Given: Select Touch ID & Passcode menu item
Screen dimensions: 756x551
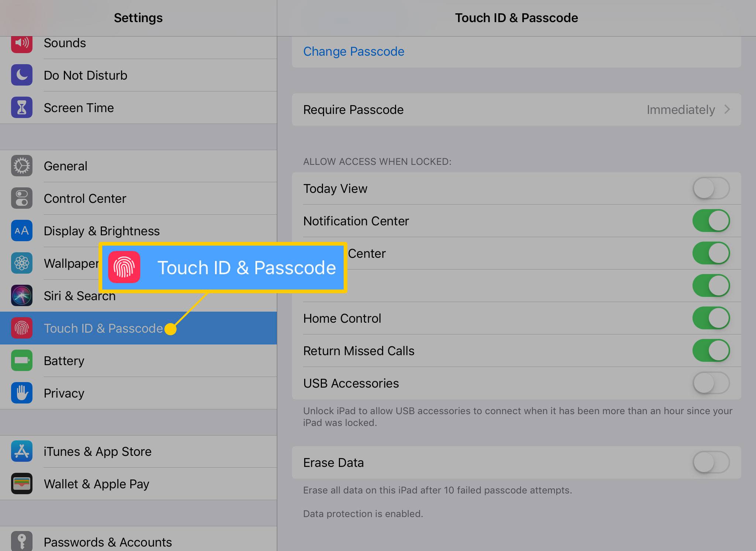Looking at the screenshot, I should (x=138, y=328).
